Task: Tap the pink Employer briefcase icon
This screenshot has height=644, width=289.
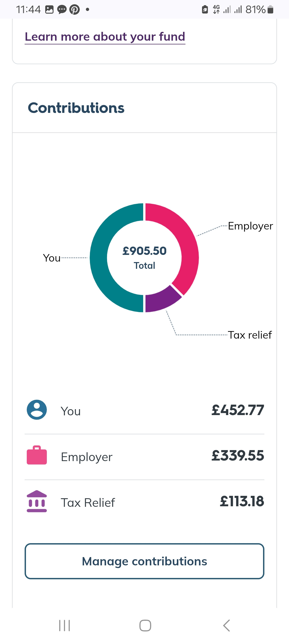Action: point(37,455)
